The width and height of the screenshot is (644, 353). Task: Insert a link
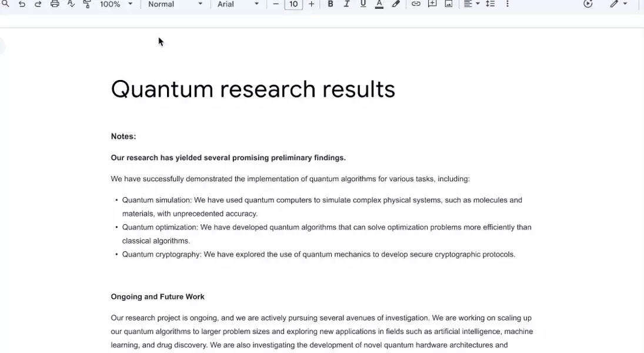click(x=416, y=4)
